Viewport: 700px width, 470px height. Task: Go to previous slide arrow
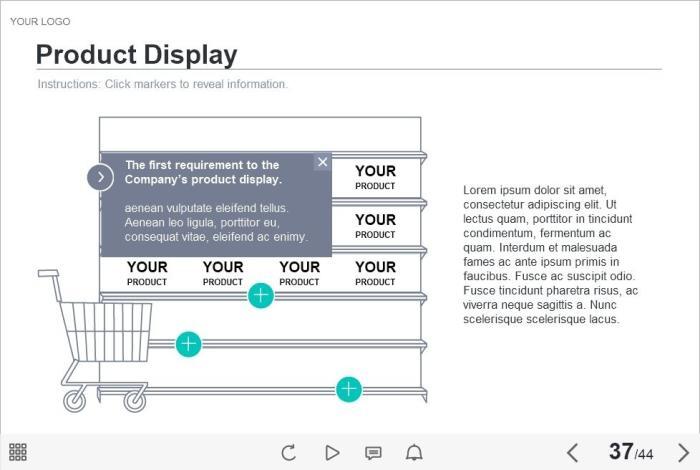(x=572, y=453)
